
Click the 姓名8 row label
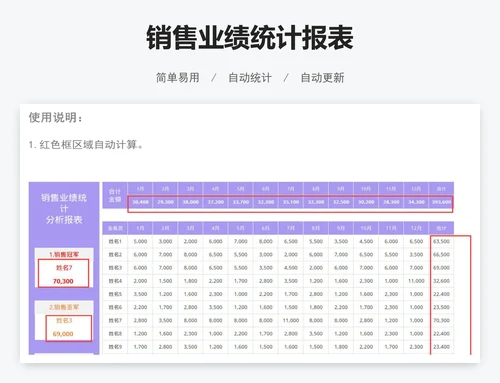click(115, 334)
